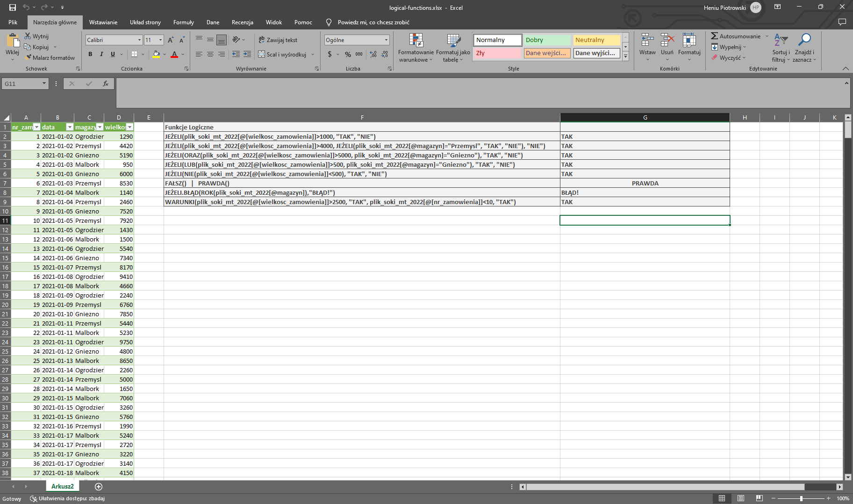Toggle italic formatting
The height and width of the screenshot is (504, 853).
pyautogui.click(x=101, y=54)
